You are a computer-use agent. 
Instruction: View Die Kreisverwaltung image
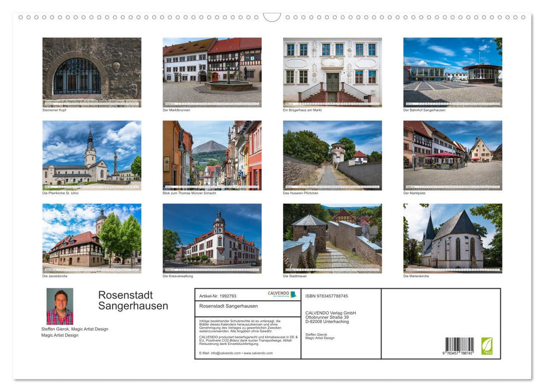click(212, 239)
